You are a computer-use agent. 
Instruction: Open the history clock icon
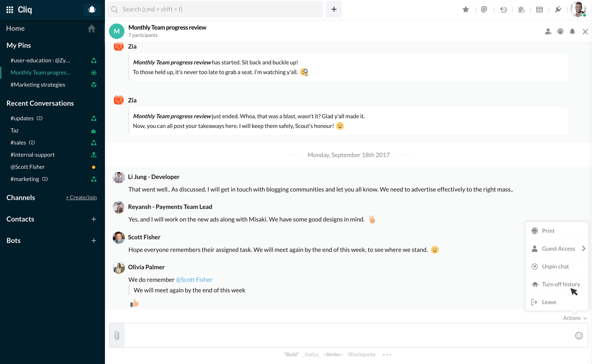[x=503, y=9]
